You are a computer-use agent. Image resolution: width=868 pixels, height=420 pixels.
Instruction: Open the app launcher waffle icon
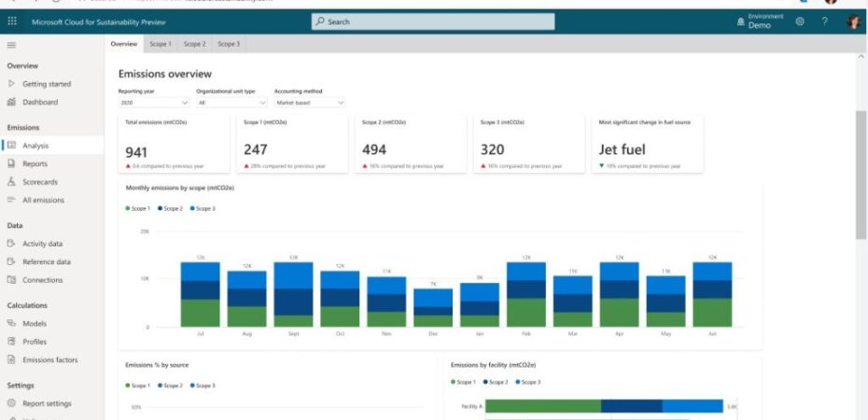point(12,21)
